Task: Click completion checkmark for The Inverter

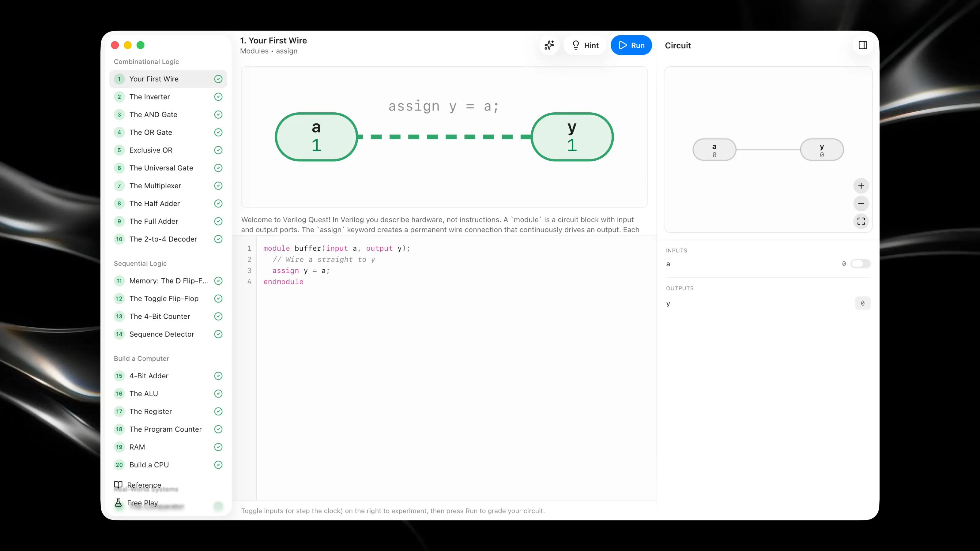Action: pos(218,97)
